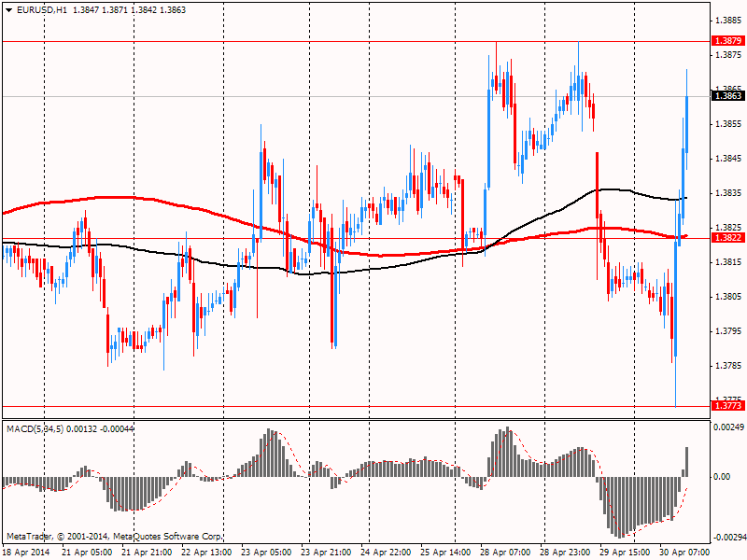Screen dimensions: 747x560
Task: Click the triangle icon beside EURUSD,H1 title
Action: [x=7, y=8]
